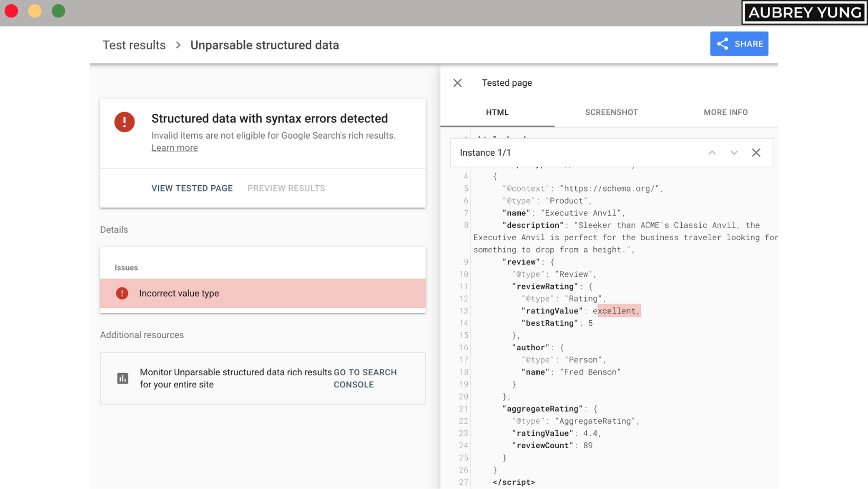This screenshot has width=868, height=489.
Task: Click the breadcrumb chevron arrow
Action: [x=178, y=46]
